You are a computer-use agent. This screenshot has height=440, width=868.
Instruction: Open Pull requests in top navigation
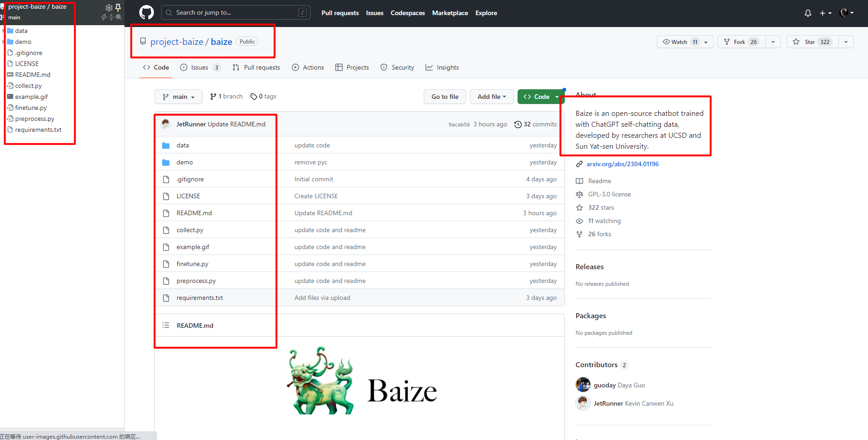[x=340, y=13]
